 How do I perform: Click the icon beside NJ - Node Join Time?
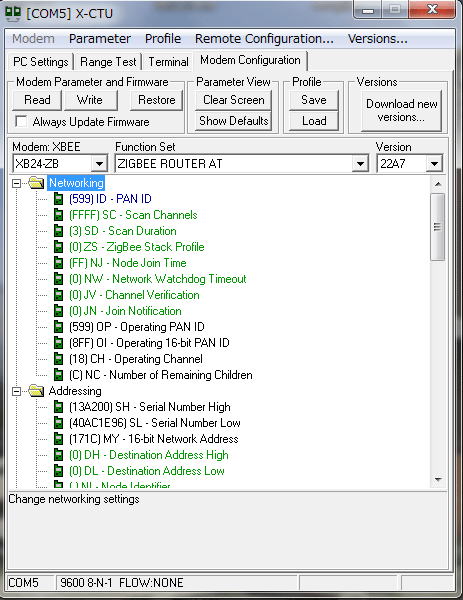point(58,263)
